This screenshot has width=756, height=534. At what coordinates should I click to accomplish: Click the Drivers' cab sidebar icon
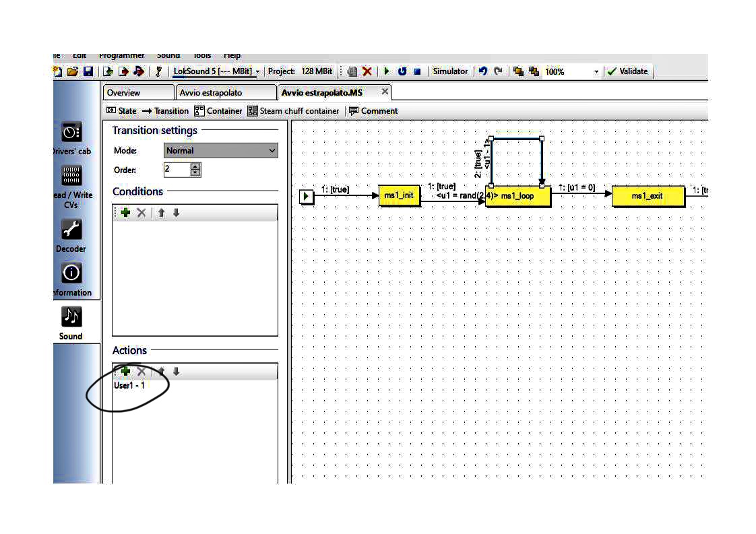pos(71,131)
